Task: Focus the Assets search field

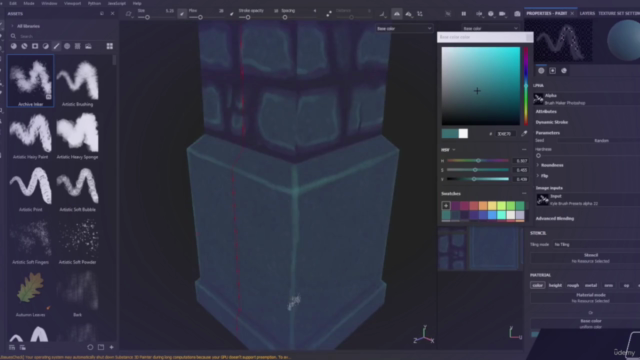Action: [65, 36]
